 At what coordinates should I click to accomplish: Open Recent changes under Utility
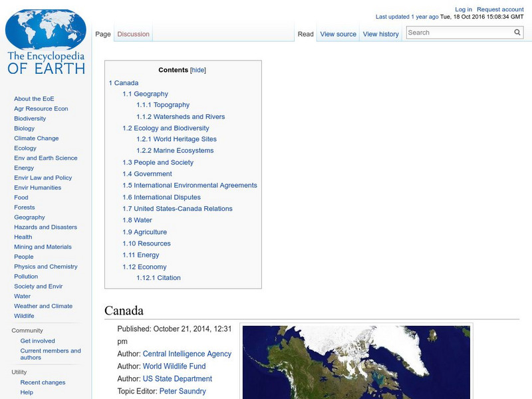(43, 382)
